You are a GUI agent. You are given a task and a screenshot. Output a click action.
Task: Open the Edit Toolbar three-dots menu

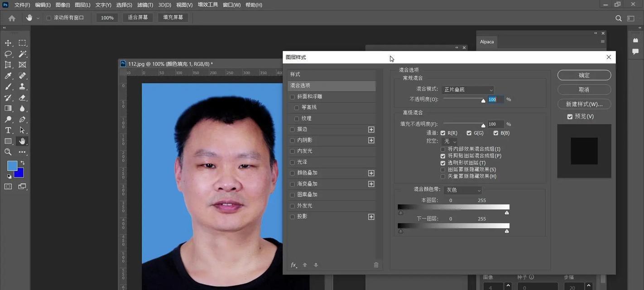click(x=22, y=152)
